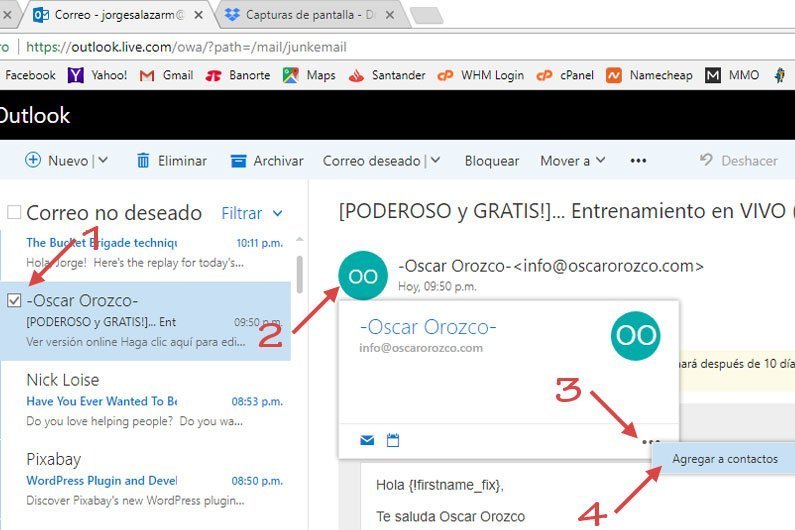Click the Bloquear button

[492, 161]
